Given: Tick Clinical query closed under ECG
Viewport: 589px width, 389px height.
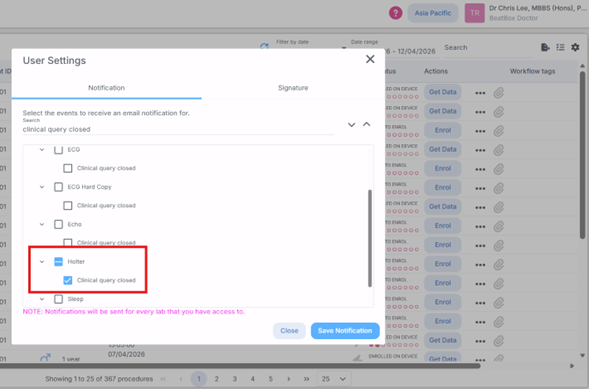Looking at the screenshot, I should click(68, 168).
